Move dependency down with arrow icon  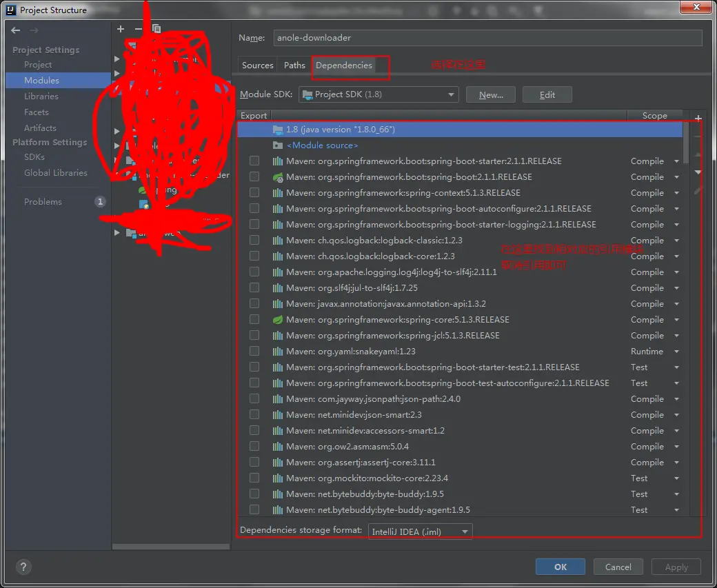(698, 172)
